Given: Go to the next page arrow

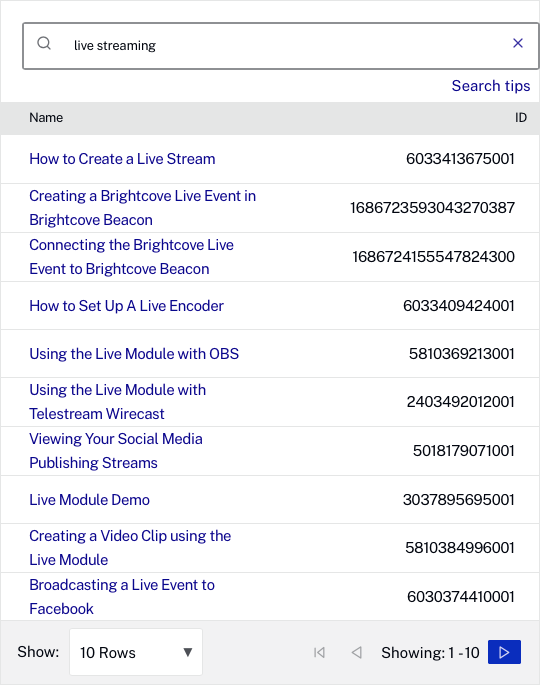Looking at the screenshot, I should pyautogui.click(x=504, y=652).
